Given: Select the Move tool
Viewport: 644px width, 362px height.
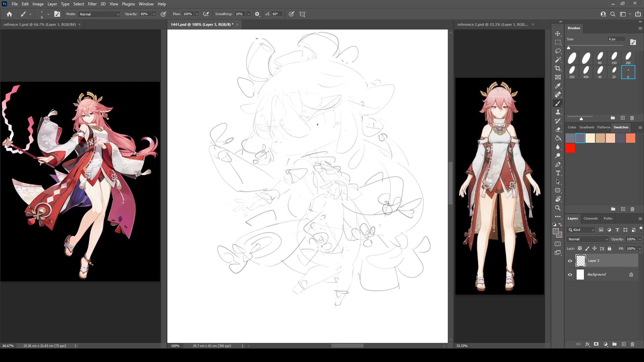Looking at the screenshot, I should tap(558, 34).
